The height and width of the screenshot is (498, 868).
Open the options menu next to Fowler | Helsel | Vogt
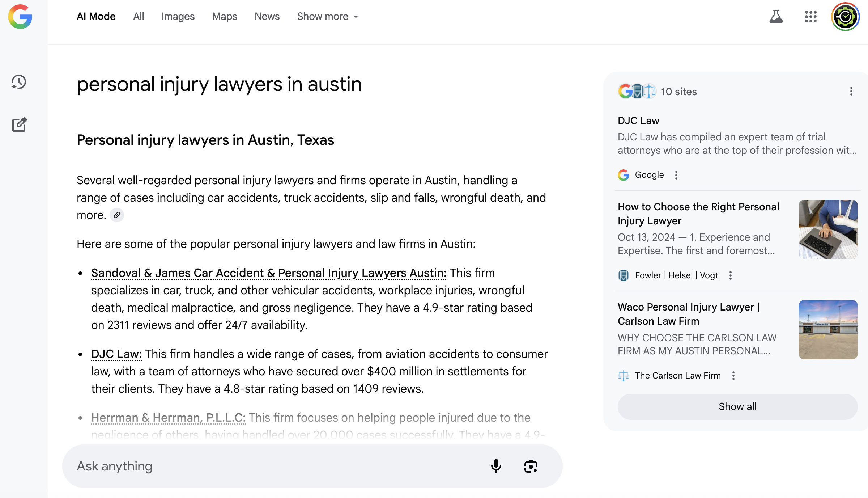(731, 275)
